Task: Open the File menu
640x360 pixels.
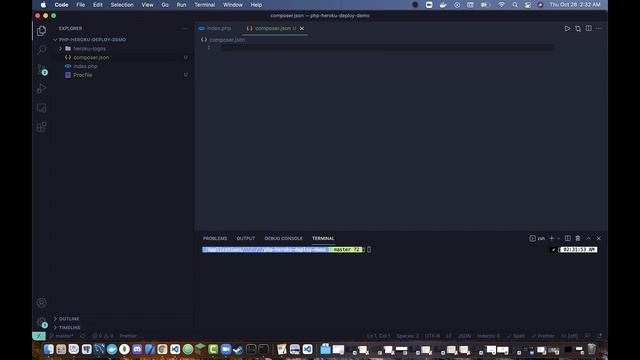Action: [x=80, y=5]
